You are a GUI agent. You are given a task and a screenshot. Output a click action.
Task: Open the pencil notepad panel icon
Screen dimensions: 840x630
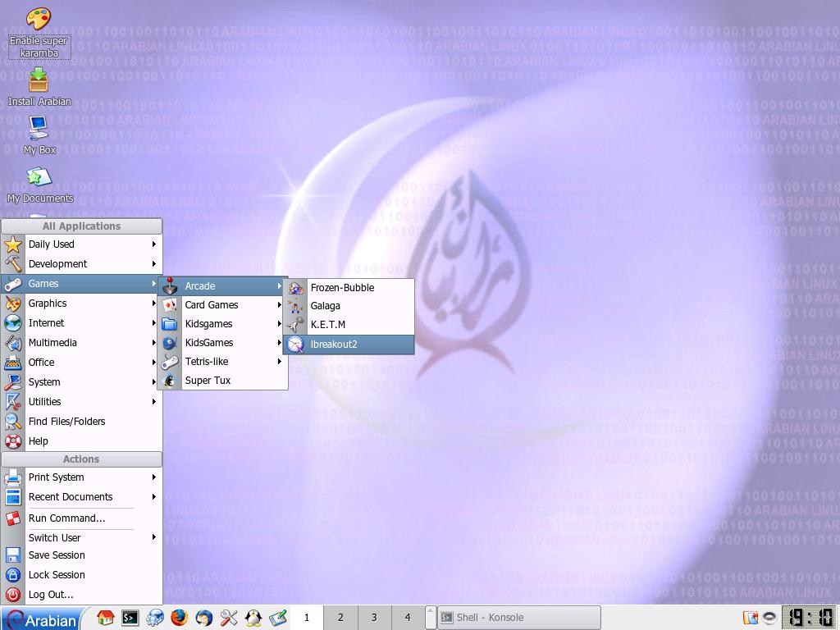278,618
